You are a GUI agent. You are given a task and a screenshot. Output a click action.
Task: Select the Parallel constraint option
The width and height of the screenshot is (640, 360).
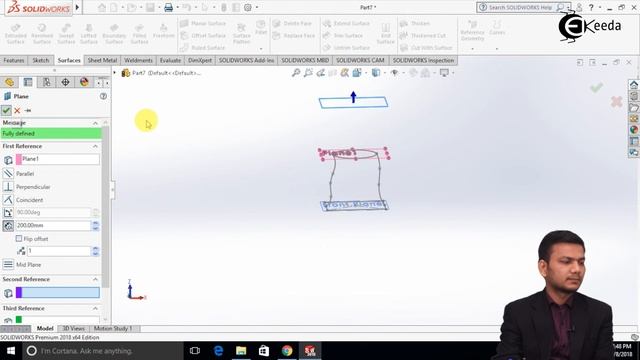24,174
